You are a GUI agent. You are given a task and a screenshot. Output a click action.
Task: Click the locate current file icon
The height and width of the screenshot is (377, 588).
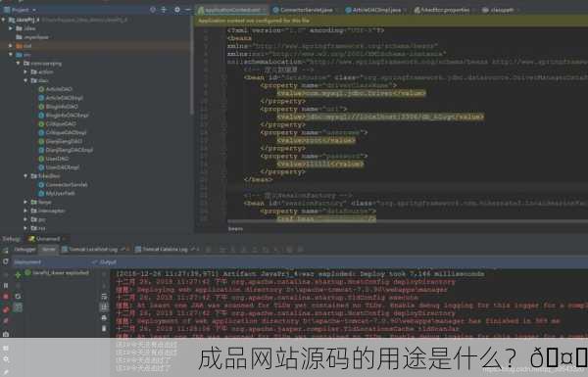[x=152, y=10]
